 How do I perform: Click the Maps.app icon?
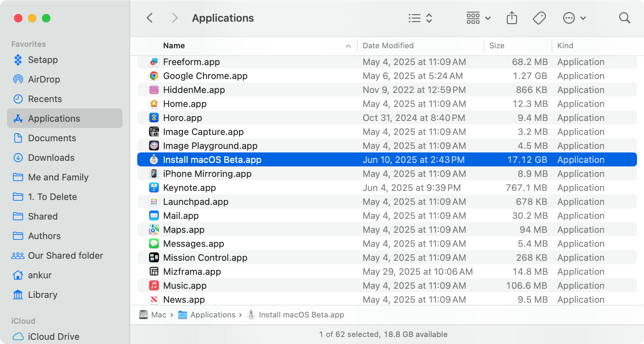154,230
